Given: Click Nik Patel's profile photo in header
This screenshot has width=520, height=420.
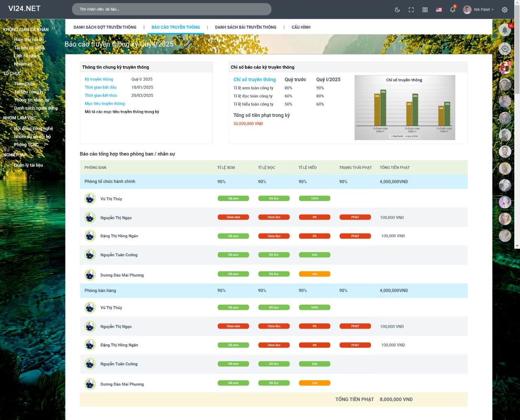Looking at the screenshot, I should click(x=467, y=10).
